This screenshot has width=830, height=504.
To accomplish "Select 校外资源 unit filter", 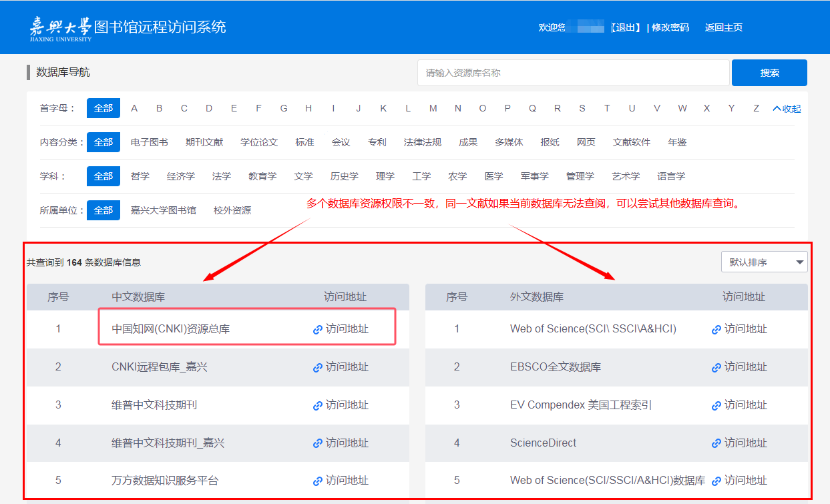I will coord(232,210).
